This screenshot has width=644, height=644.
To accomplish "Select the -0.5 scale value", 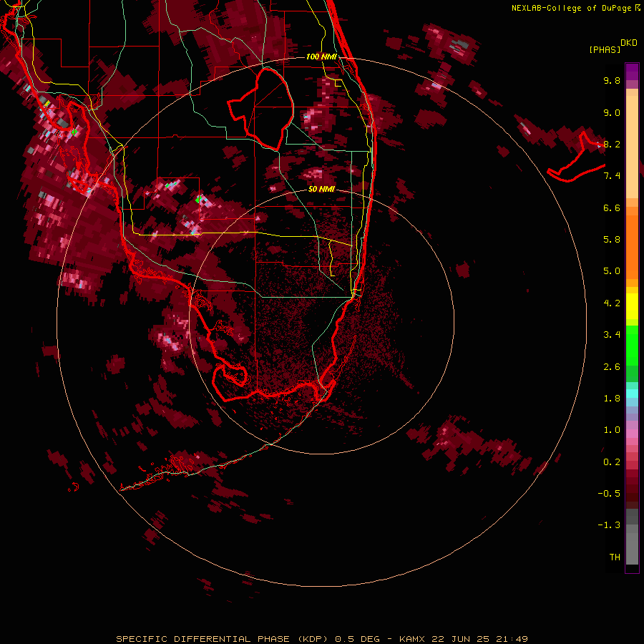I will tap(609, 494).
